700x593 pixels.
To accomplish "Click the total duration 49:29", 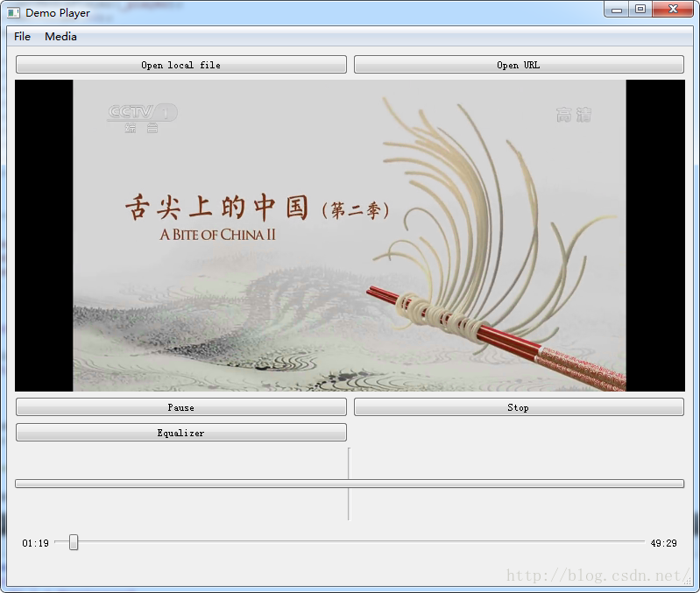I will pos(663,543).
